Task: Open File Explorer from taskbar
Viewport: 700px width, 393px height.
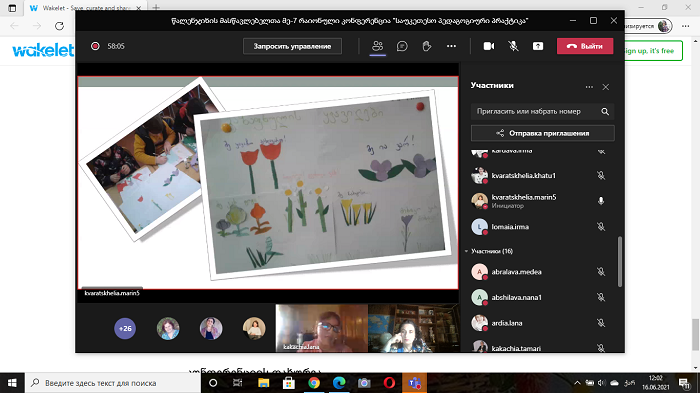Action: tap(263, 383)
